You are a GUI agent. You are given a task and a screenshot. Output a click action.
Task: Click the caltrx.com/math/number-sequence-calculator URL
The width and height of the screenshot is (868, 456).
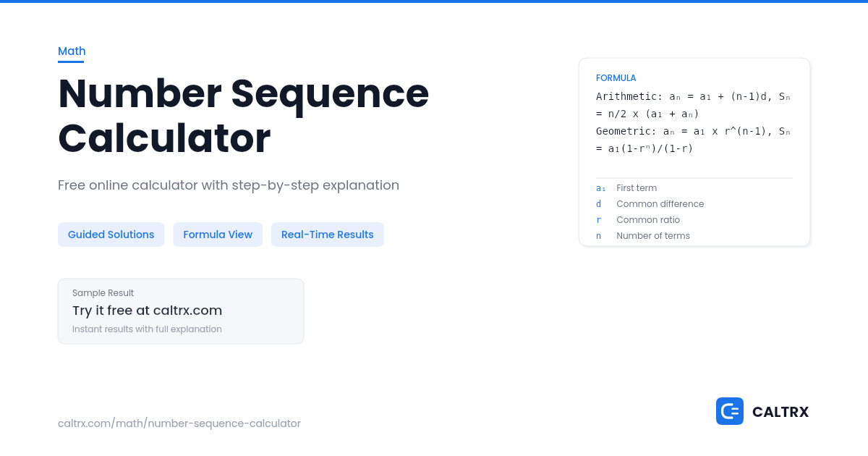[179, 423]
